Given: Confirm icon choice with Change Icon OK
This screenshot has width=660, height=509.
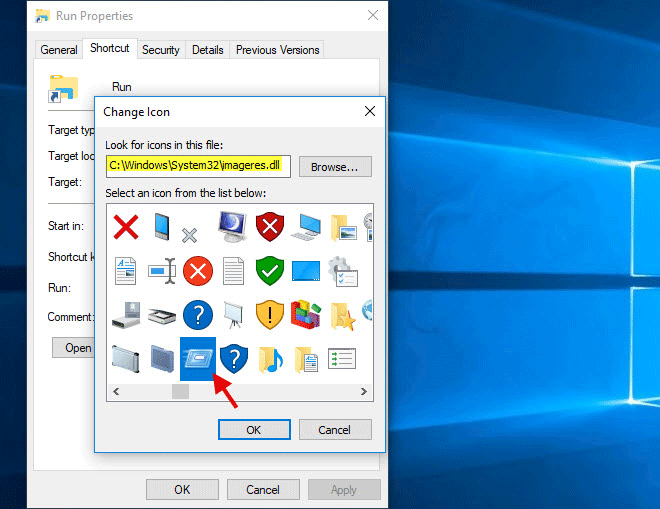Looking at the screenshot, I should [x=254, y=429].
